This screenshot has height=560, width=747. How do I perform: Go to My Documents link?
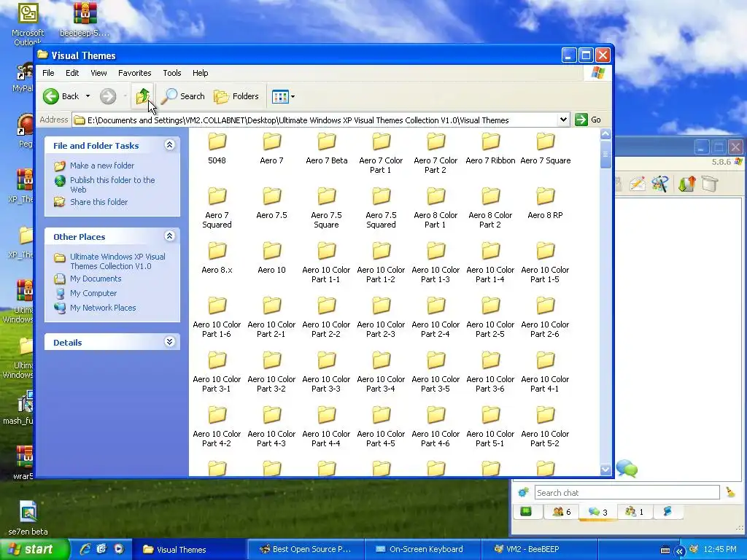tap(96, 279)
